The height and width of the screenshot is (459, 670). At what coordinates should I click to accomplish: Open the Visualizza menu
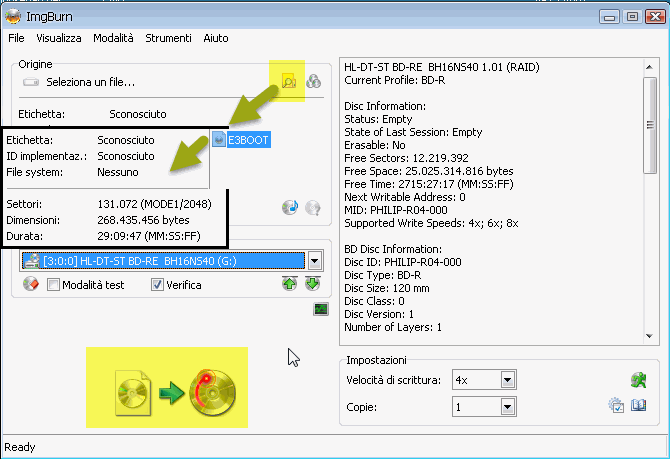59,38
